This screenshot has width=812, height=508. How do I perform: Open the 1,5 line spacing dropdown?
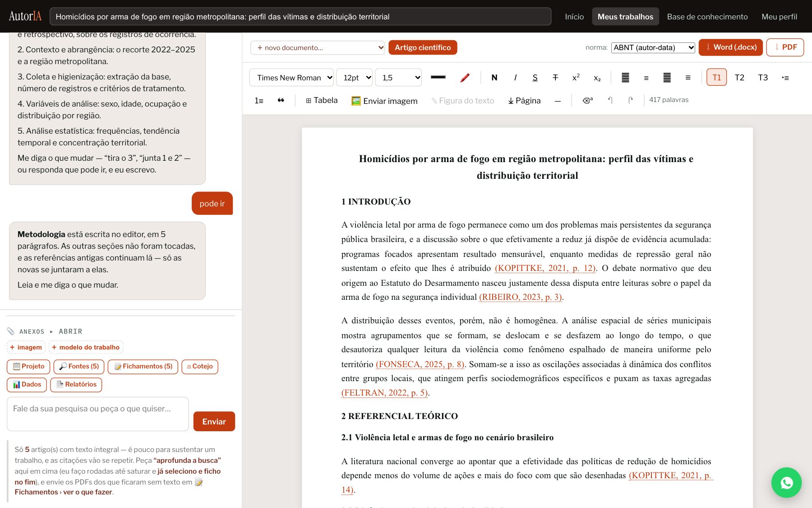[x=398, y=78]
